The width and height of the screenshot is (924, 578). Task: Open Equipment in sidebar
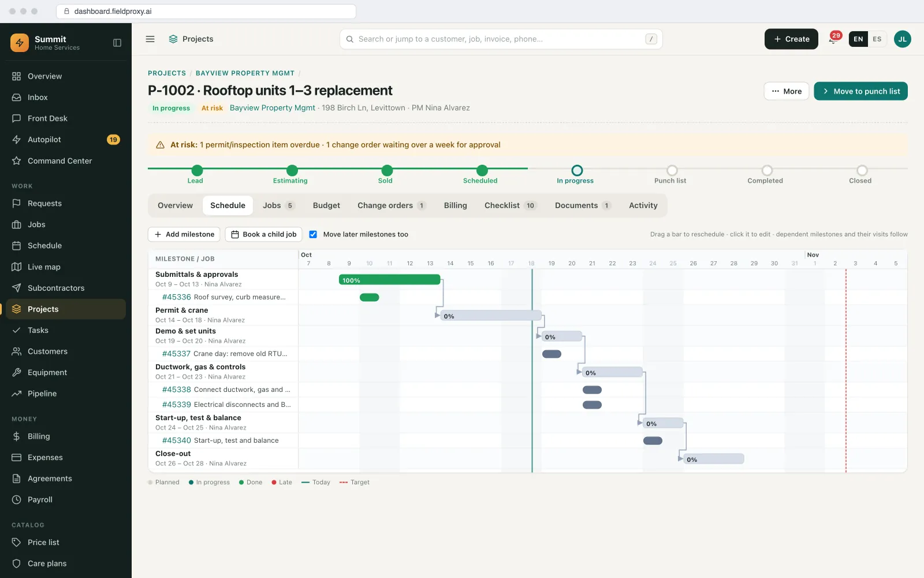66,373
